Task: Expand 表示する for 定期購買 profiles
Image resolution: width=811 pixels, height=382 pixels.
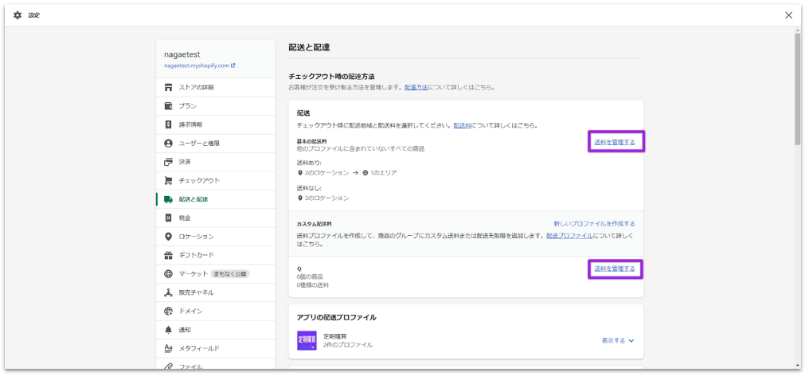Action: [618, 341]
